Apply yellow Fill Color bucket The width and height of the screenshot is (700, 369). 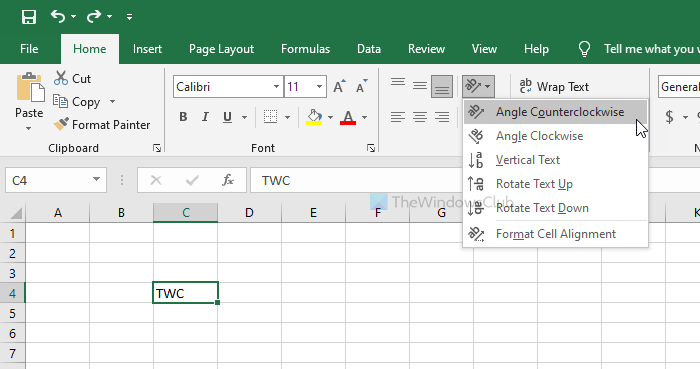click(x=314, y=117)
